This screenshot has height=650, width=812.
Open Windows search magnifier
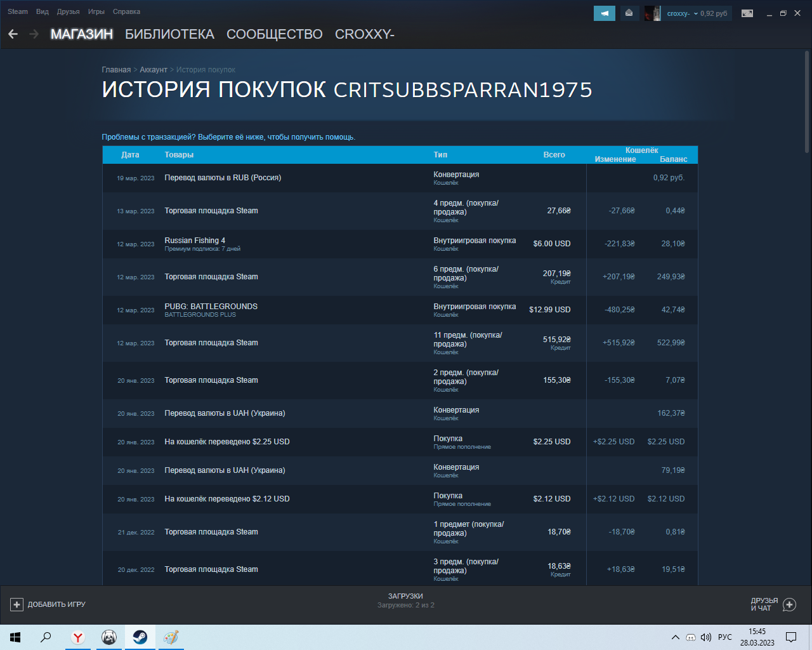(46, 637)
